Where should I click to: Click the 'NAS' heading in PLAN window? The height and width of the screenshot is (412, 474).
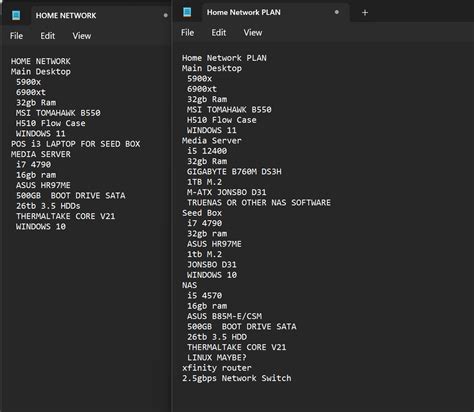click(x=189, y=285)
